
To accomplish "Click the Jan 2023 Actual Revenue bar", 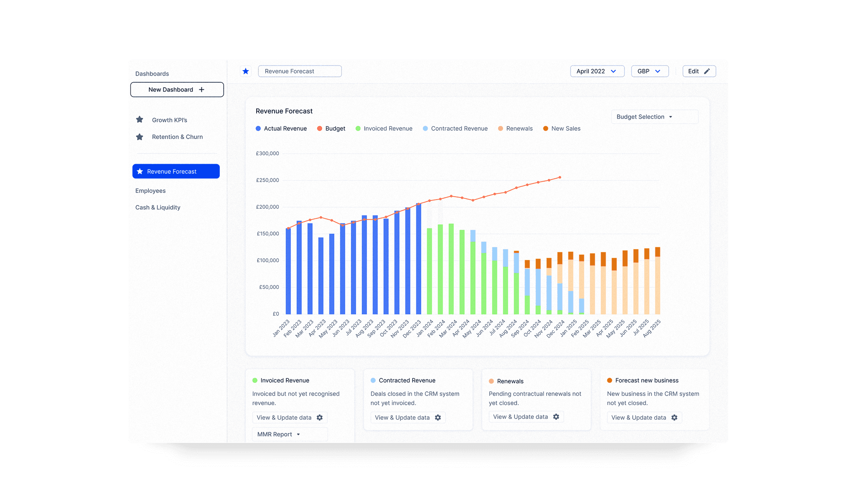I will pos(288,271).
